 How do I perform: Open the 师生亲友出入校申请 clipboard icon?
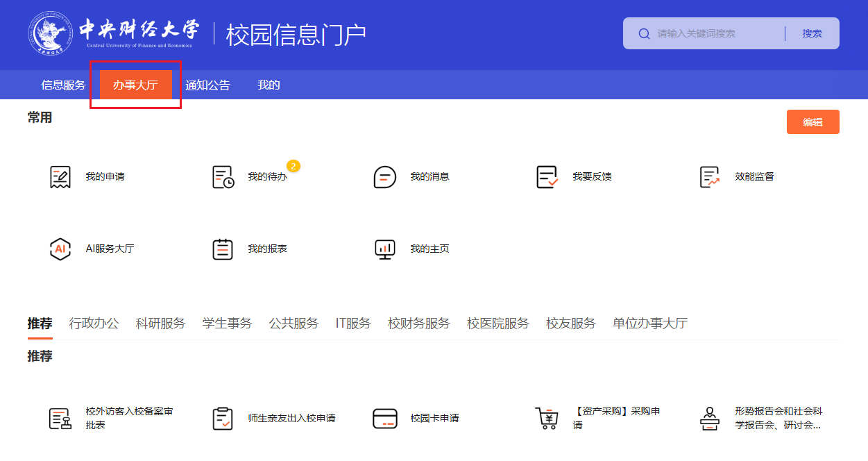click(x=223, y=419)
